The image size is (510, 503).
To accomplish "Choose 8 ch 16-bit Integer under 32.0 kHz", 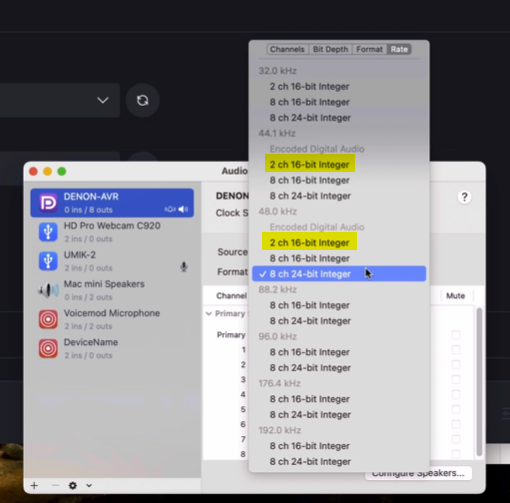I will [x=339, y=102].
